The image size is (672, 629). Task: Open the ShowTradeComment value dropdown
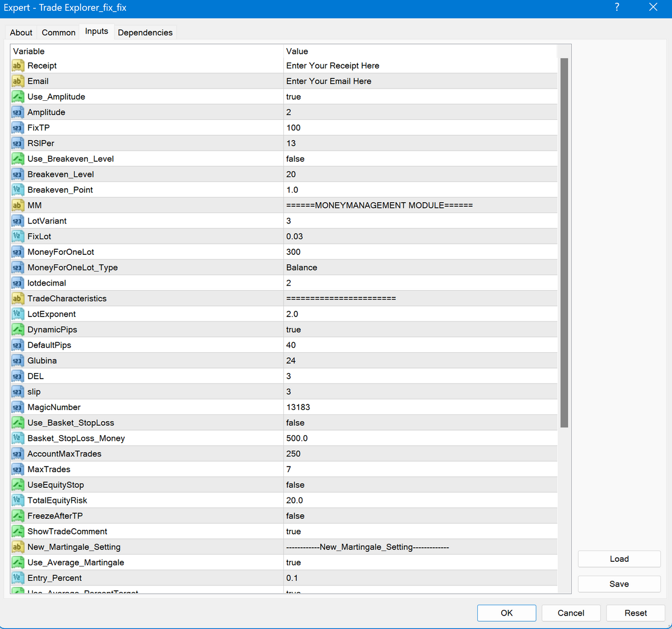click(420, 532)
